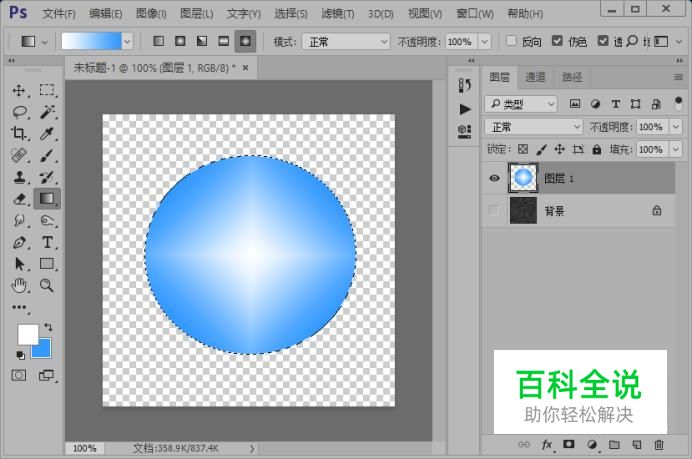This screenshot has width=692, height=459.
Task: Toggle the transparency checkbox in options bar
Action: [x=603, y=41]
